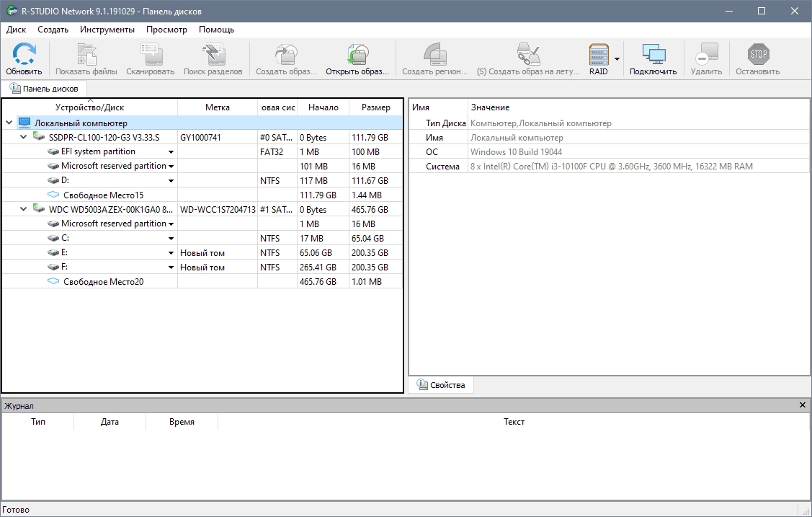Open the Диск menu
The height and width of the screenshot is (517, 812).
(16, 30)
